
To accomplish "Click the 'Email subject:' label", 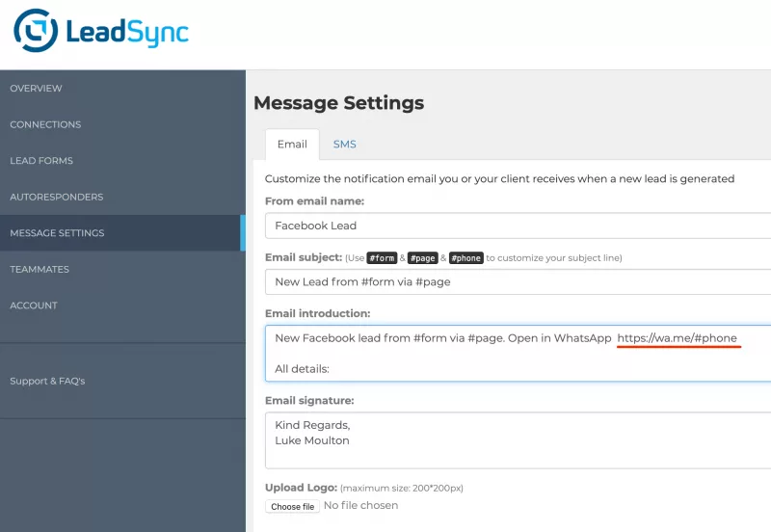I will [304, 257].
